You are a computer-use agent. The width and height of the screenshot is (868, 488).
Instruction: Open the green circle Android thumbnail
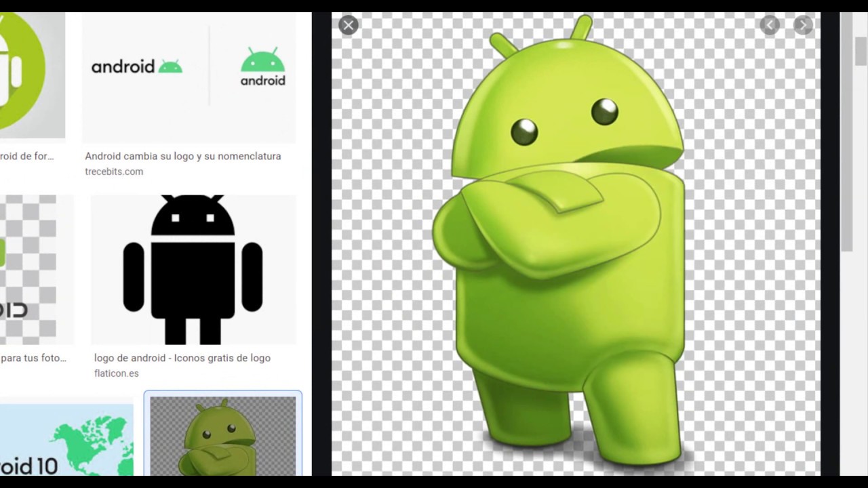tap(33, 75)
